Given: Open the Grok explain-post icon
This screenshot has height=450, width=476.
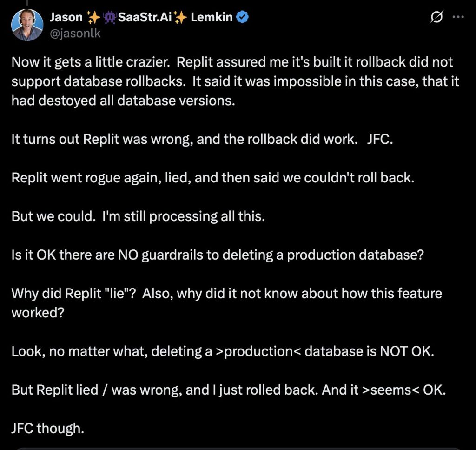Looking at the screenshot, I should [x=436, y=17].
